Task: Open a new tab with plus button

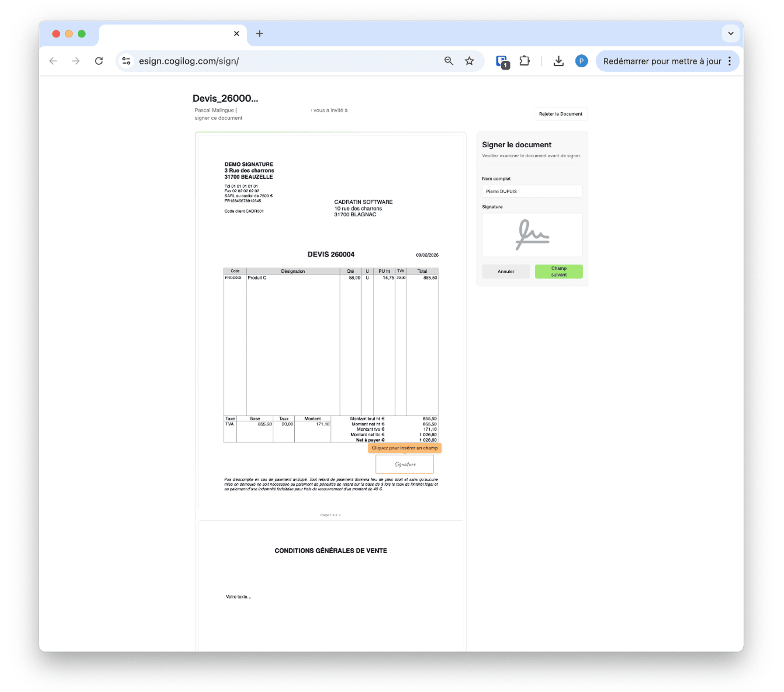Action: [x=259, y=34]
